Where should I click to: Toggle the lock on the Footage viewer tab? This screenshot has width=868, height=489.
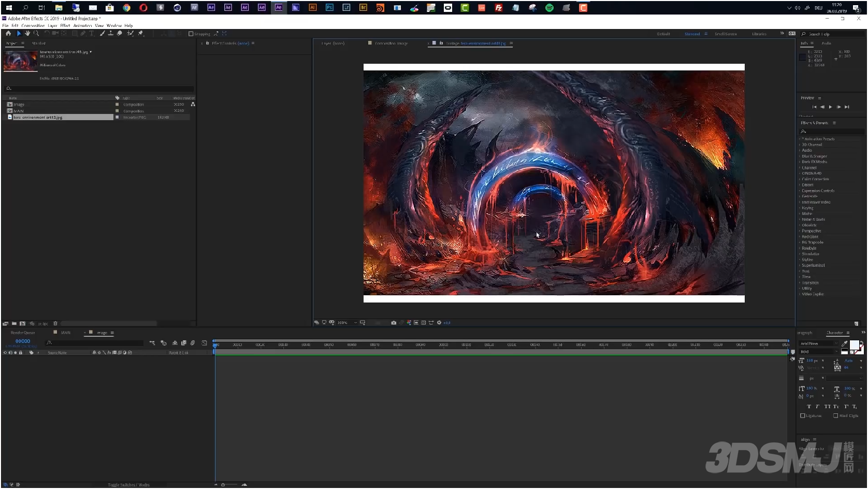click(x=441, y=44)
